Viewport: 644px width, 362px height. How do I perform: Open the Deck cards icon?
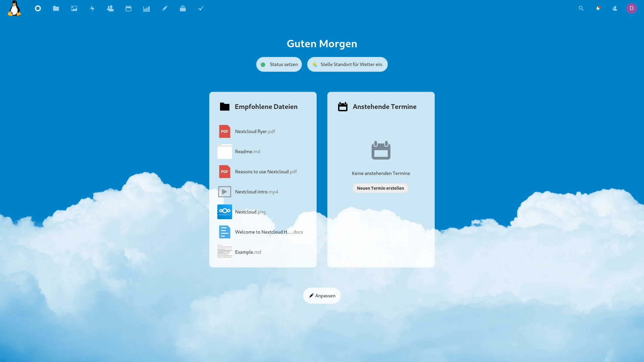tap(183, 8)
